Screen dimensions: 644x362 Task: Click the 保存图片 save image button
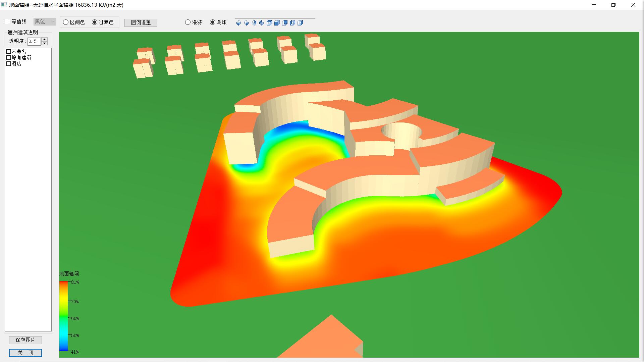click(25, 340)
